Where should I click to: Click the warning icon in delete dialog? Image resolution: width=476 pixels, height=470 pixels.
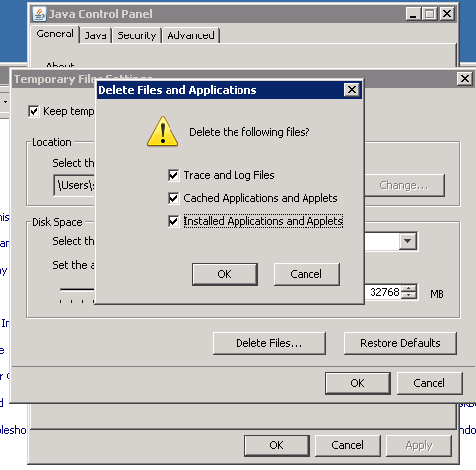pyautogui.click(x=163, y=131)
